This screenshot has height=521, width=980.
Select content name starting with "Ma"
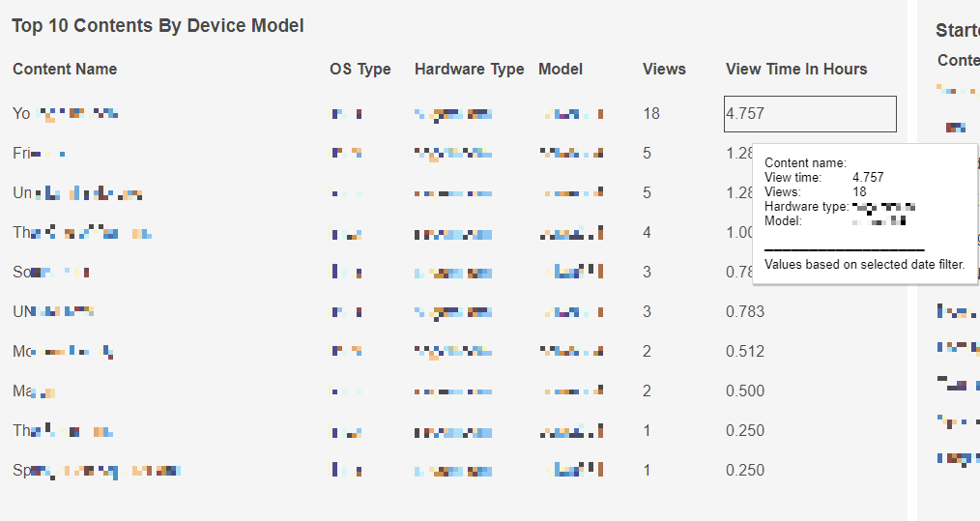tap(34, 391)
